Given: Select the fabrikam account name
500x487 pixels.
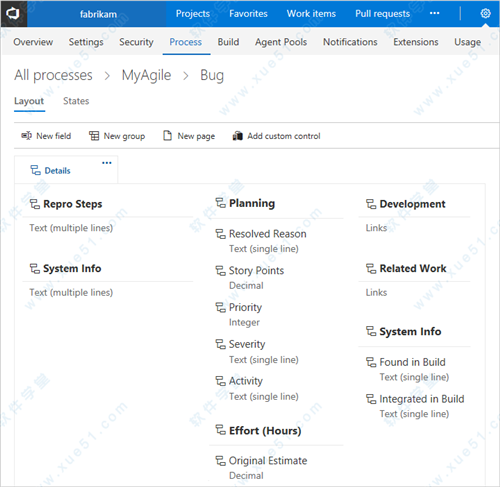Looking at the screenshot, I should click(x=98, y=14).
